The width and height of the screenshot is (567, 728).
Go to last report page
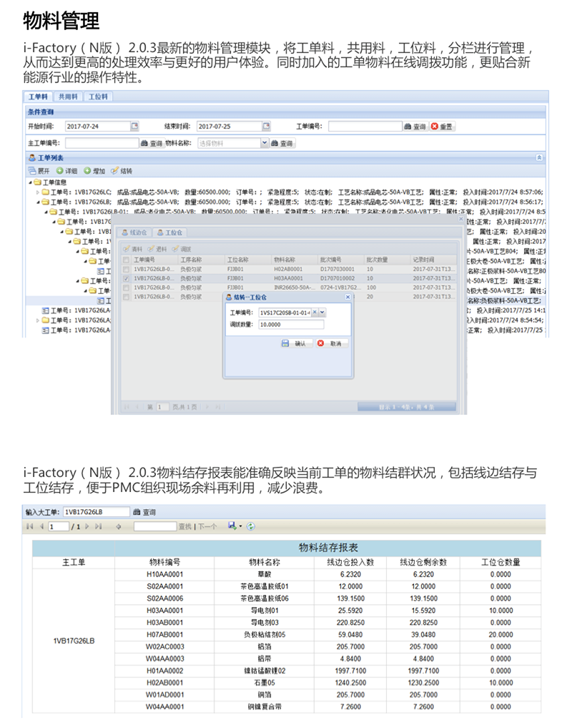click(99, 526)
